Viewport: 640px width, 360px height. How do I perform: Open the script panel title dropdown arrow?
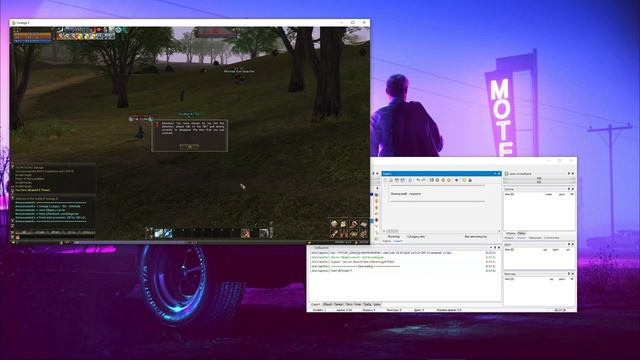(495, 173)
